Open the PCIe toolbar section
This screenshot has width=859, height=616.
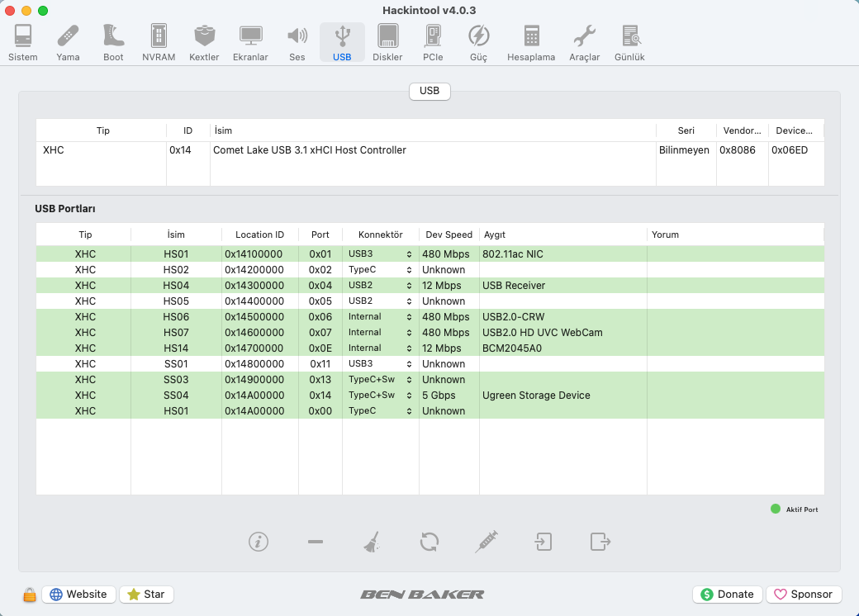pos(433,43)
